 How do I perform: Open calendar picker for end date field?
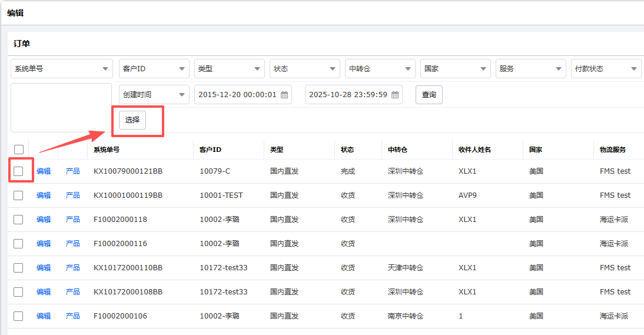(x=395, y=95)
